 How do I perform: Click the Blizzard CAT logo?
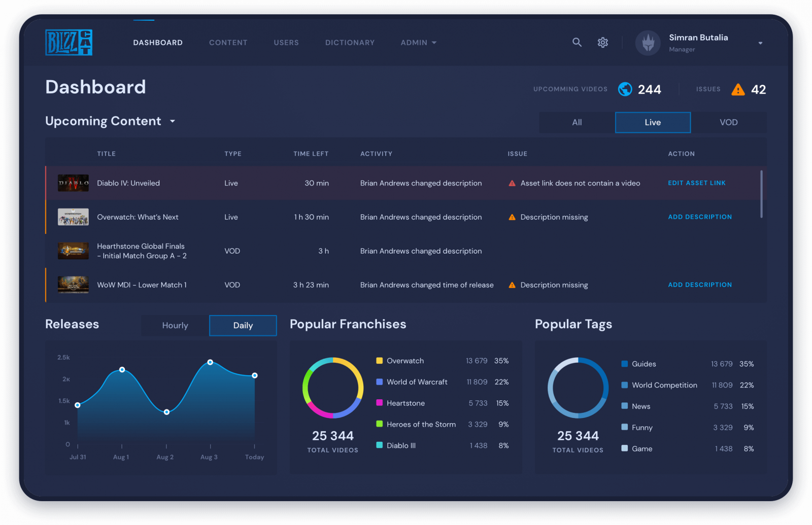69,42
